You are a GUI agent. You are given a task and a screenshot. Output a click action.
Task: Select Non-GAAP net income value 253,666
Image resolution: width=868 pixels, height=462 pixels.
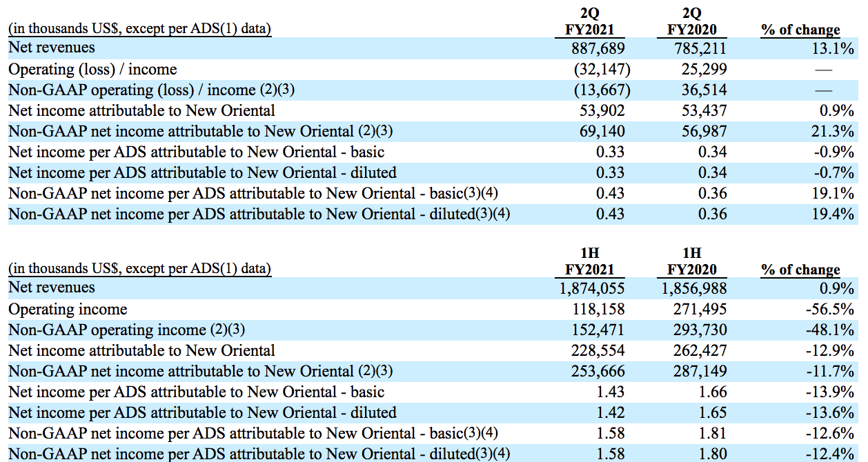coord(600,371)
